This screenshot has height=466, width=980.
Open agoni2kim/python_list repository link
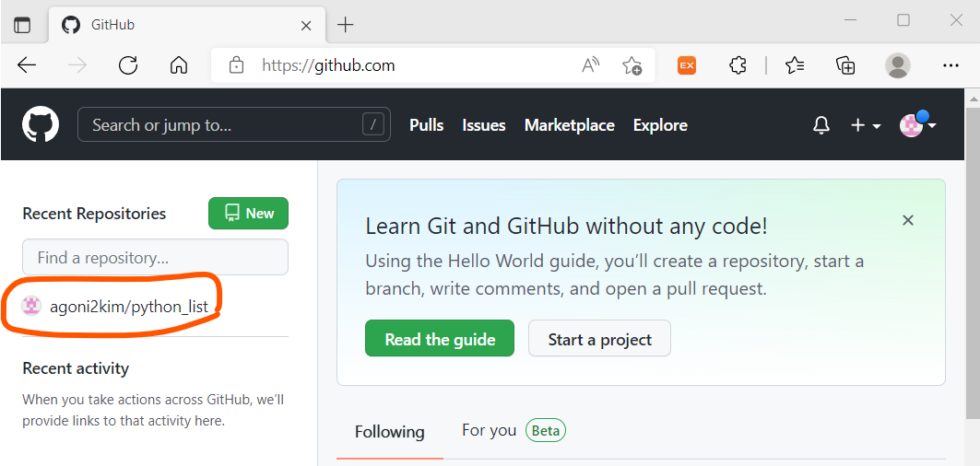tap(128, 307)
